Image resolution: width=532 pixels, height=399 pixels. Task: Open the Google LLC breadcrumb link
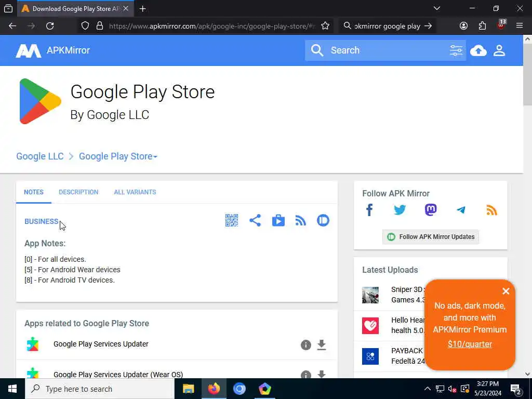point(40,156)
